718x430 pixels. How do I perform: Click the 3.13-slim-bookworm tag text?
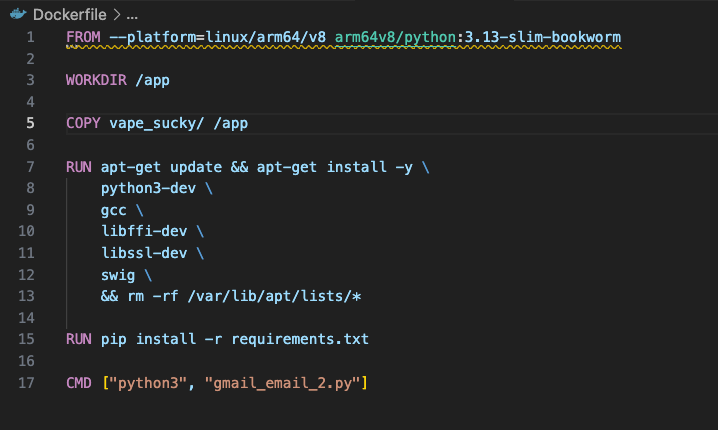543,37
